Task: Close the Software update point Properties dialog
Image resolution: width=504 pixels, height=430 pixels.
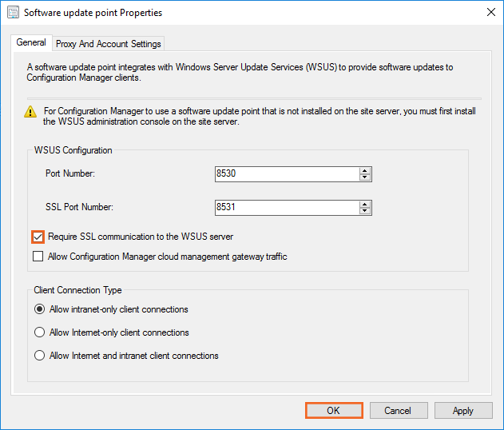Action: pos(489,13)
